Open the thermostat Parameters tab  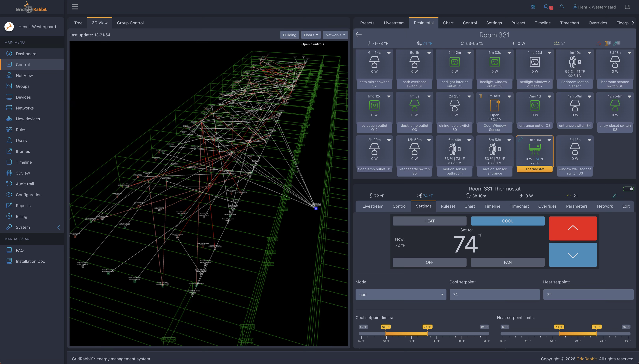(577, 206)
